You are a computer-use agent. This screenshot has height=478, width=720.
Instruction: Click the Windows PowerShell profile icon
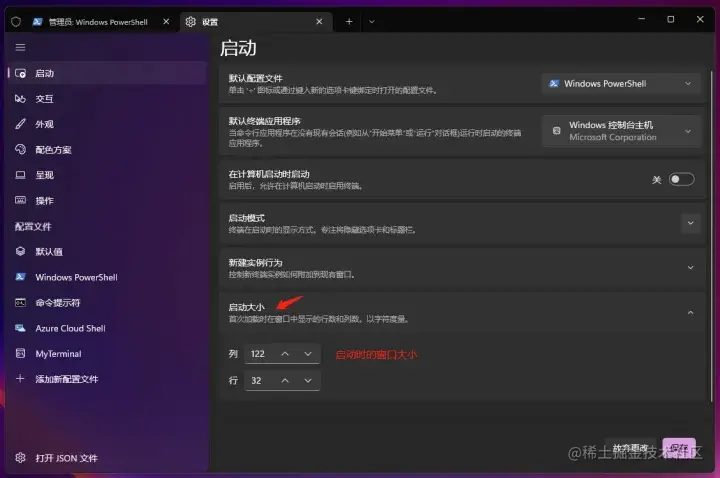(20, 277)
